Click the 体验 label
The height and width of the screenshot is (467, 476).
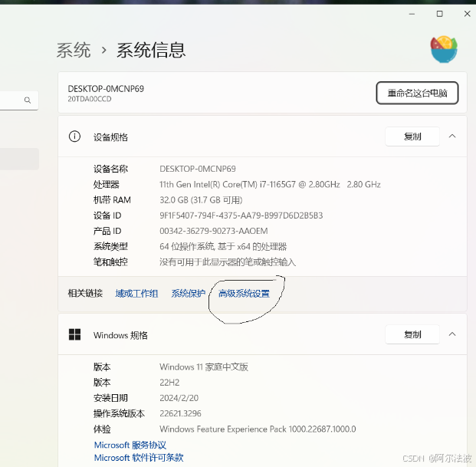pos(102,429)
